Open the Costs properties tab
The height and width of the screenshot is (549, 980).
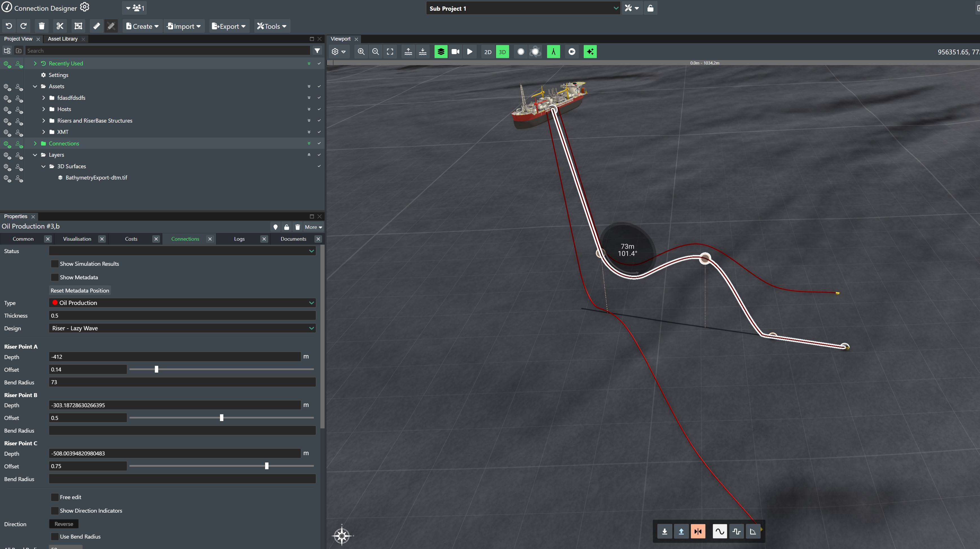pyautogui.click(x=131, y=239)
